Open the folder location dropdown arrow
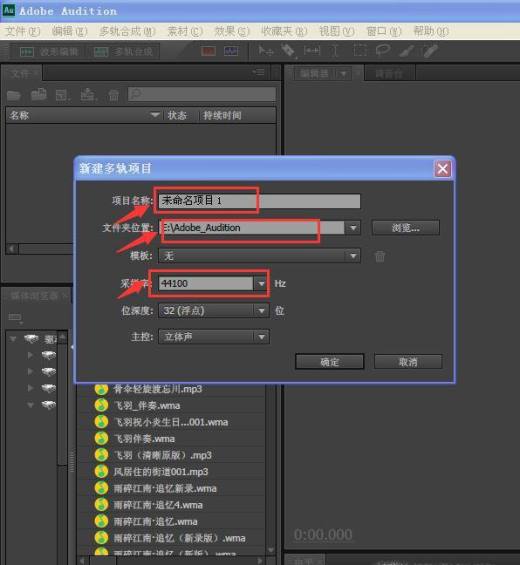This screenshot has height=565, width=520. 353,228
